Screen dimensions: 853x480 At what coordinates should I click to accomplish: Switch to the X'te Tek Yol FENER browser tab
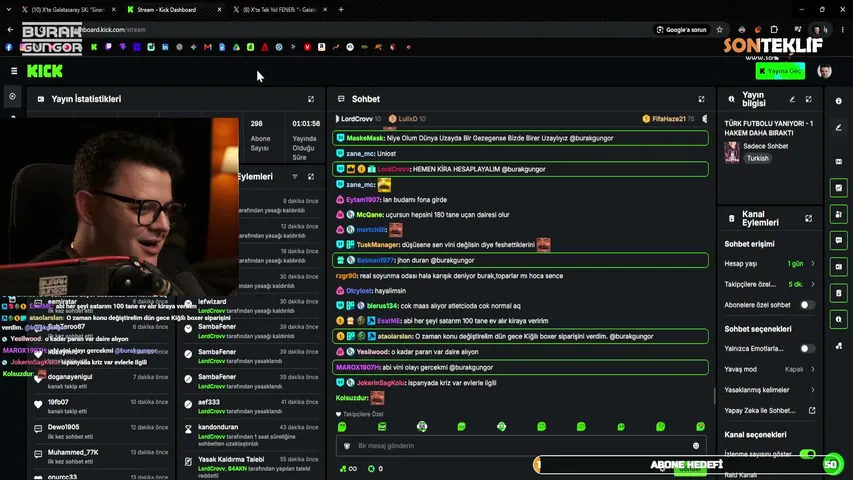280,10
